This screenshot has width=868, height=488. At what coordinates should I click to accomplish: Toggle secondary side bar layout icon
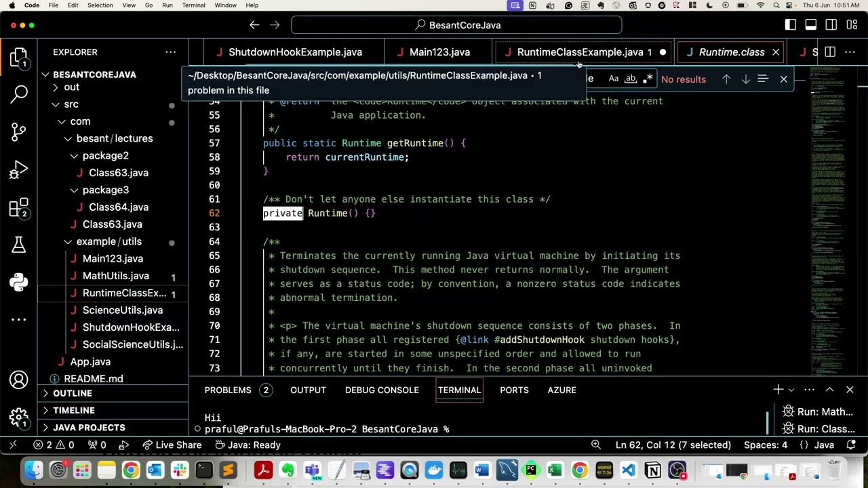831,25
